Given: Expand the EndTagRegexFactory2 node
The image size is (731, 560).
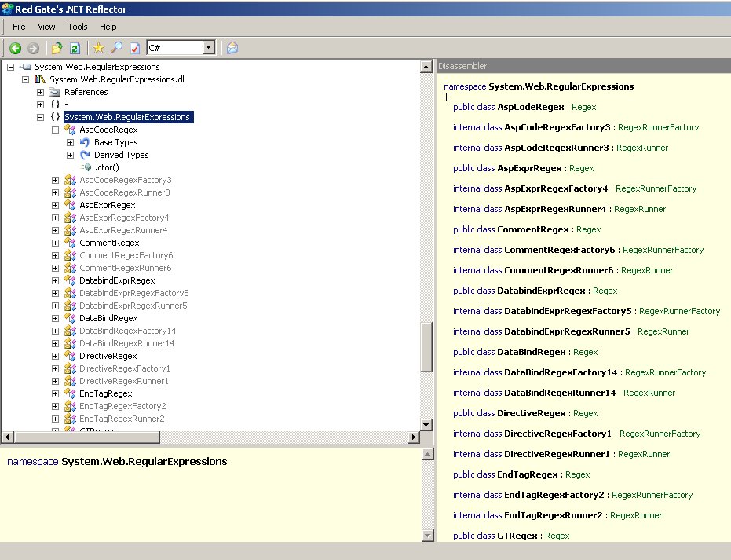Looking at the screenshot, I should point(55,407).
